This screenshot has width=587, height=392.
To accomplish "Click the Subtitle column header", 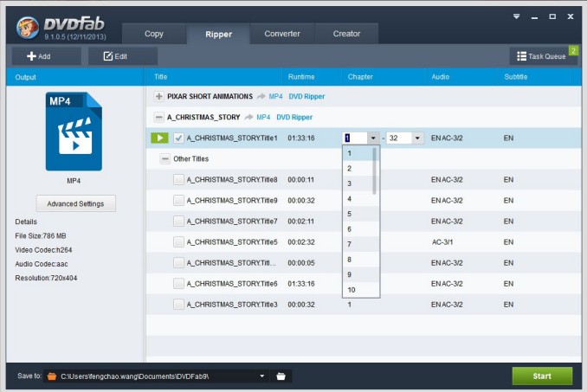I will (516, 77).
